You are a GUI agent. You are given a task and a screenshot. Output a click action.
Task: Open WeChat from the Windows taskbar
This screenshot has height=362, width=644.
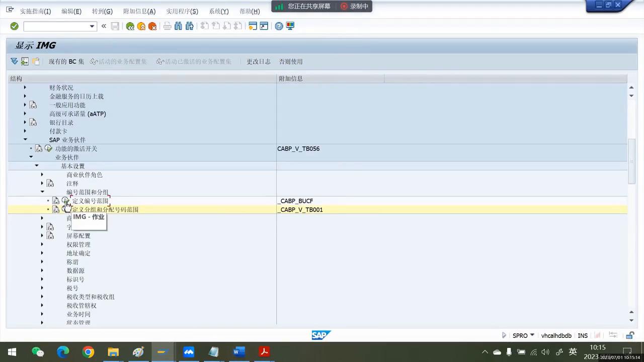38,352
